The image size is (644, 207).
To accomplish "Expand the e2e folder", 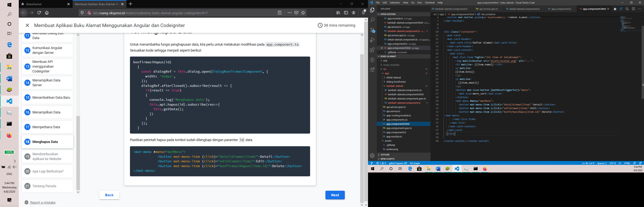I will pyautogui.click(x=404, y=61).
